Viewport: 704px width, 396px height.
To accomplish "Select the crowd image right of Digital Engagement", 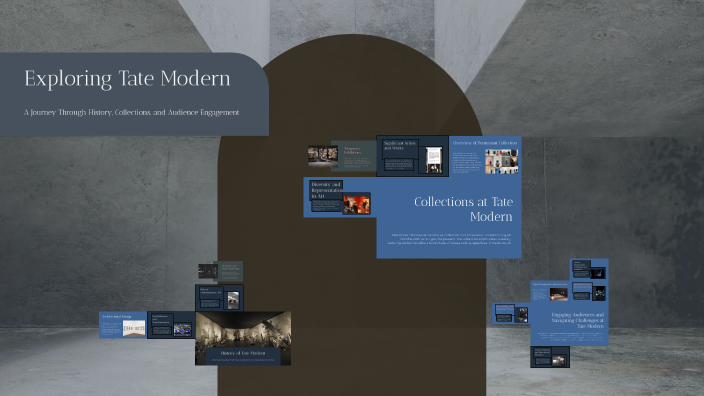I will click(x=599, y=293).
